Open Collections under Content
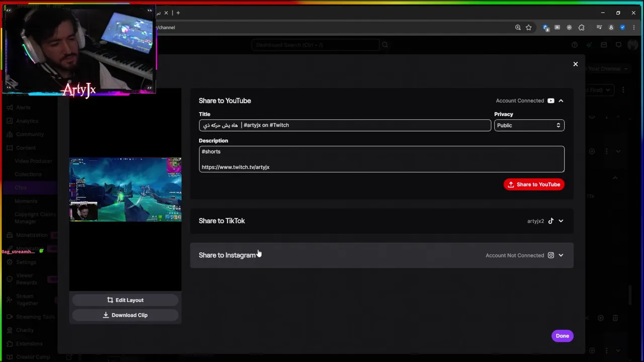The height and width of the screenshot is (362, 644). click(x=28, y=174)
